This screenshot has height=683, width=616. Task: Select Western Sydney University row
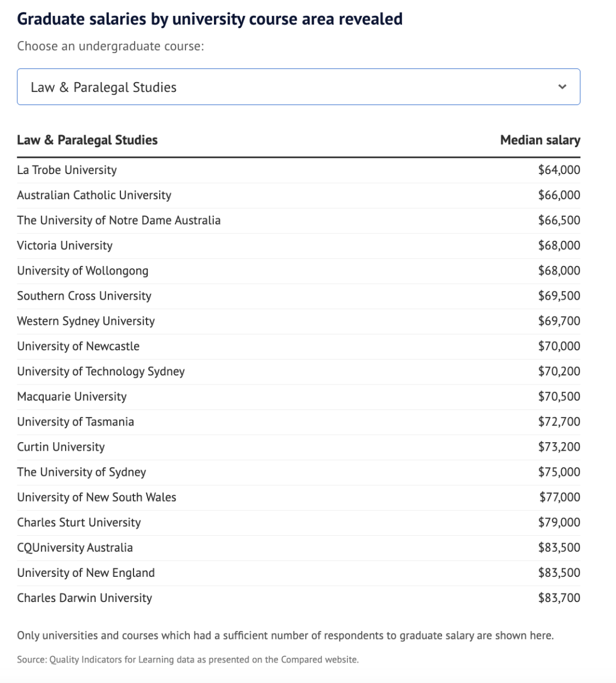[86, 321]
